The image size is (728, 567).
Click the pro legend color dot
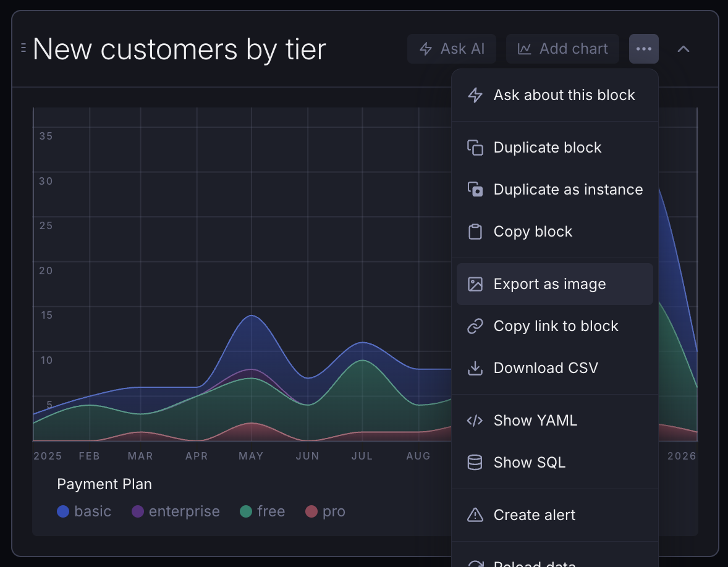[311, 511]
